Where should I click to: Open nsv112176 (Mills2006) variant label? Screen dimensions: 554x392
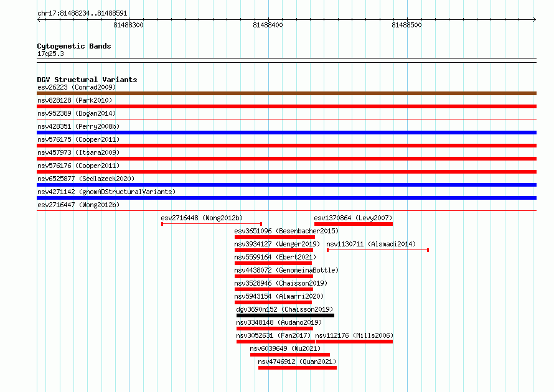click(x=354, y=335)
